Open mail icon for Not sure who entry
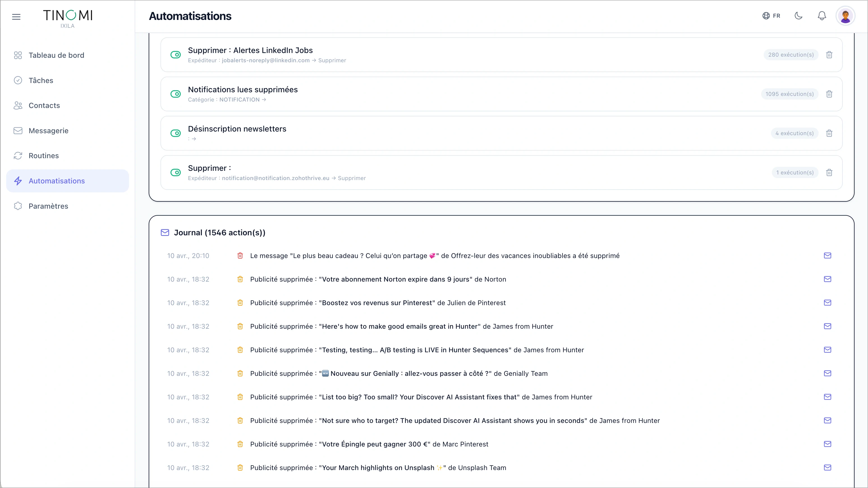 (x=828, y=421)
